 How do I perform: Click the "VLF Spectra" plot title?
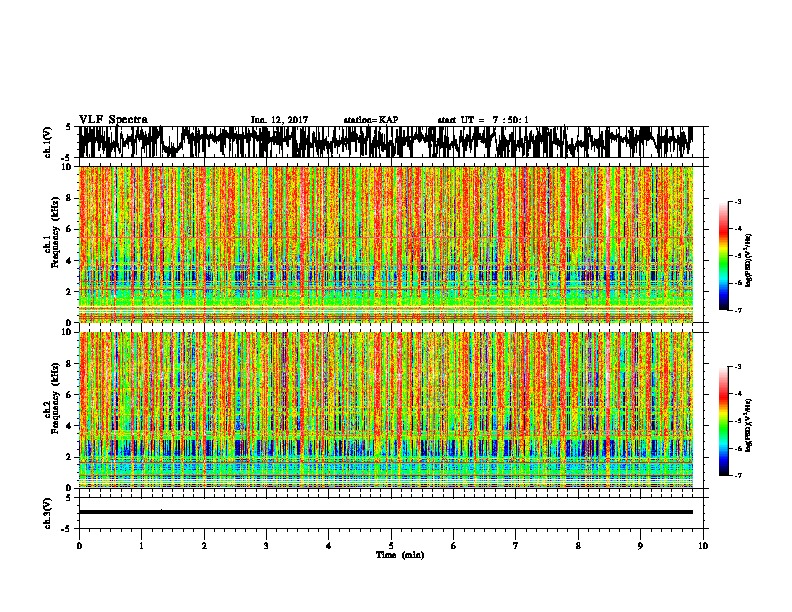pyautogui.click(x=113, y=120)
